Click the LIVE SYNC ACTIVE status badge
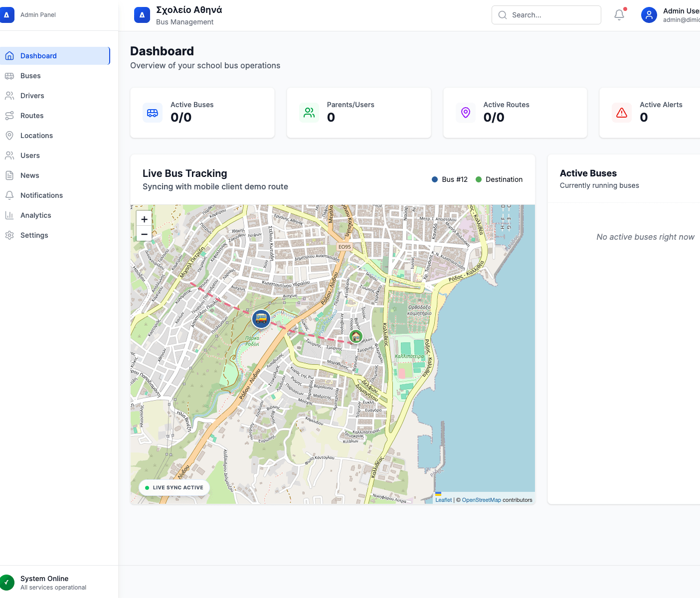The width and height of the screenshot is (700, 598). point(174,487)
